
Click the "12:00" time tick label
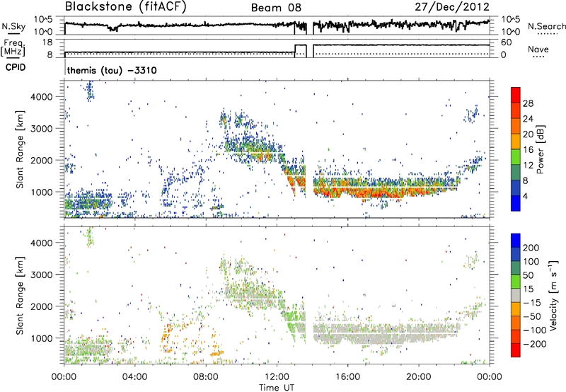[277, 376]
